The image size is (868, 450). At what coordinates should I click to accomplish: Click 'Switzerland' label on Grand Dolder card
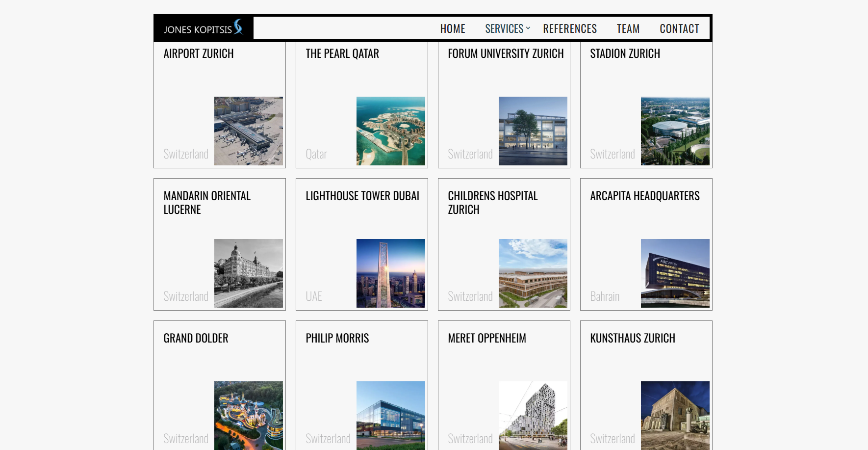click(x=186, y=439)
